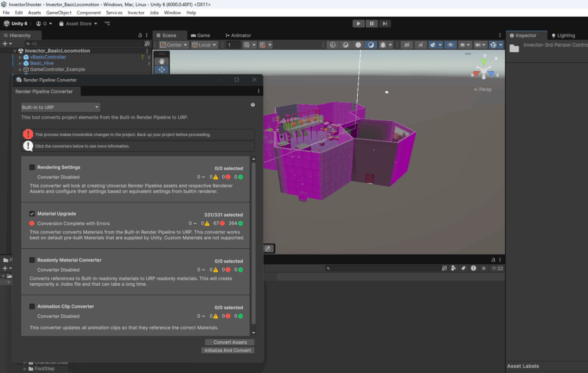Viewport: 588px width, 373px height.
Task: Click the Step frame button
Action: [385, 23]
